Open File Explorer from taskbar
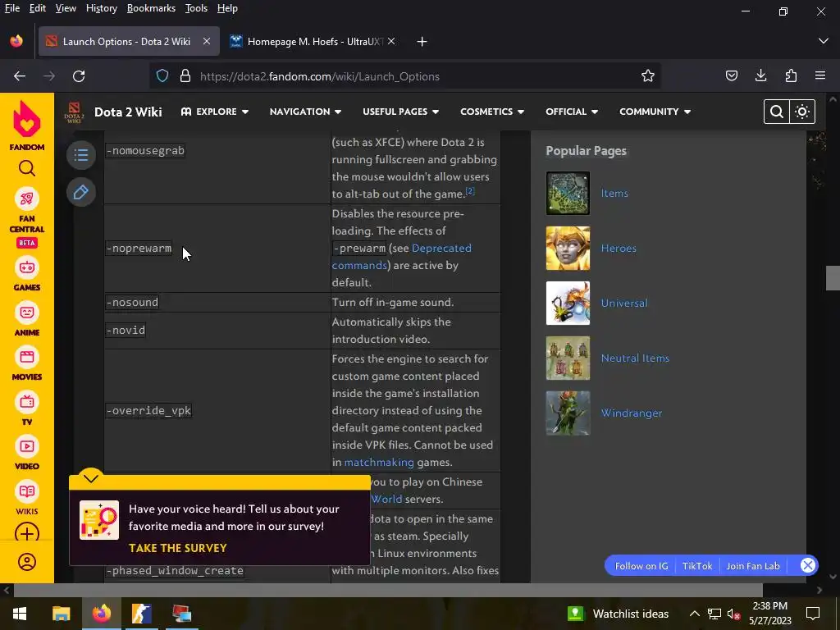 61,614
